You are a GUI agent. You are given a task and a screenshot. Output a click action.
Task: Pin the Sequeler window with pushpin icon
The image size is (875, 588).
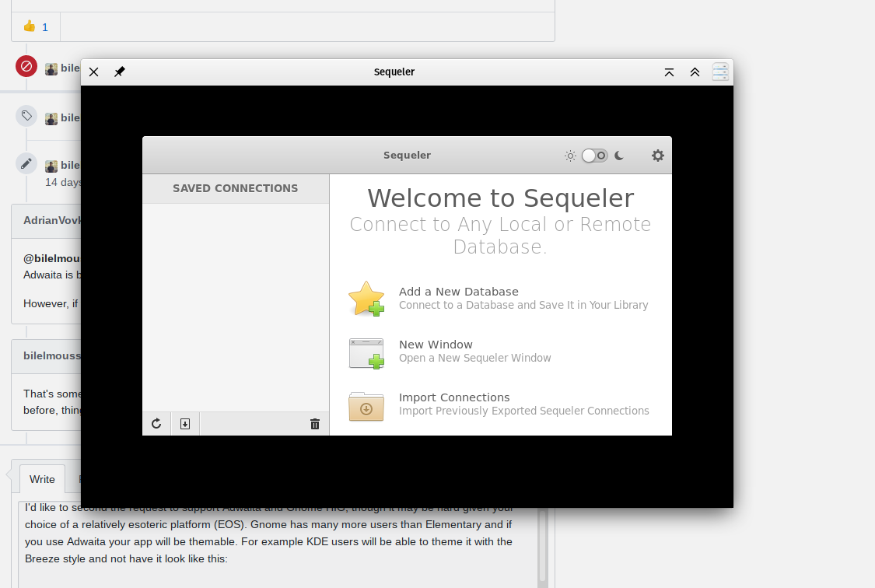coord(120,72)
